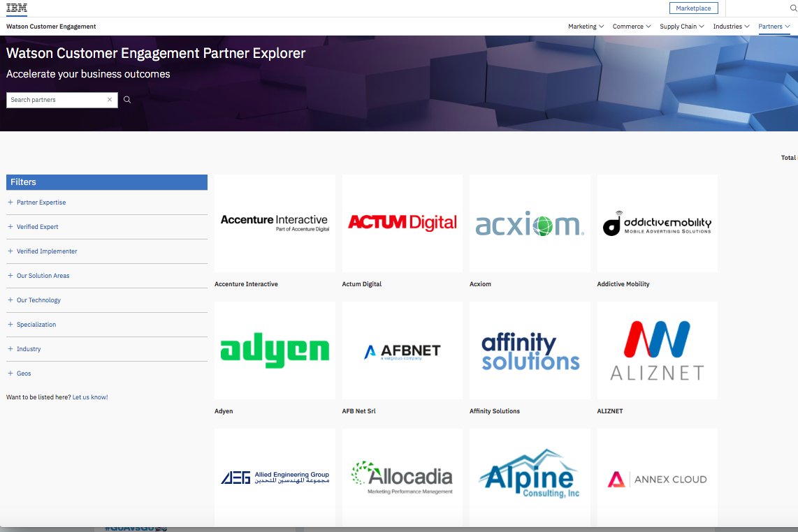798x532 pixels.
Task: Open the Allocadia partner tile
Action: [x=402, y=477]
